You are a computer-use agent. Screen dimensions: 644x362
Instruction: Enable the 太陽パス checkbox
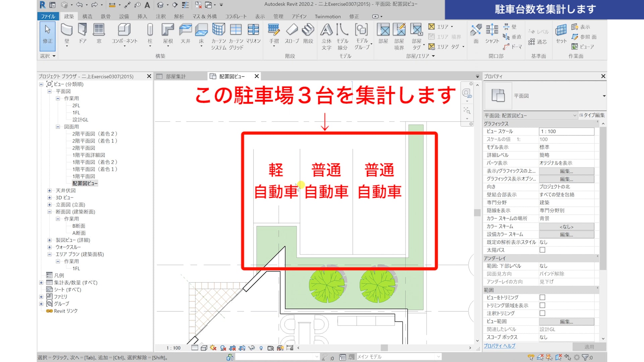click(542, 250)
